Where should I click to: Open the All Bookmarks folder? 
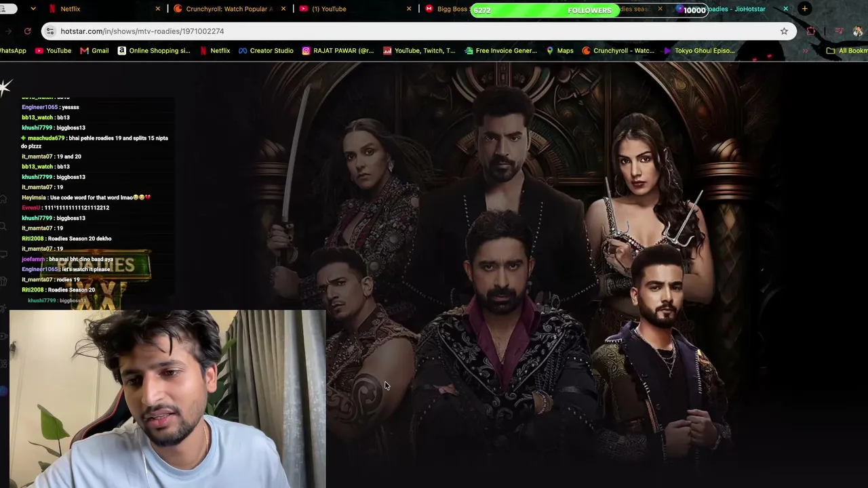846,51
